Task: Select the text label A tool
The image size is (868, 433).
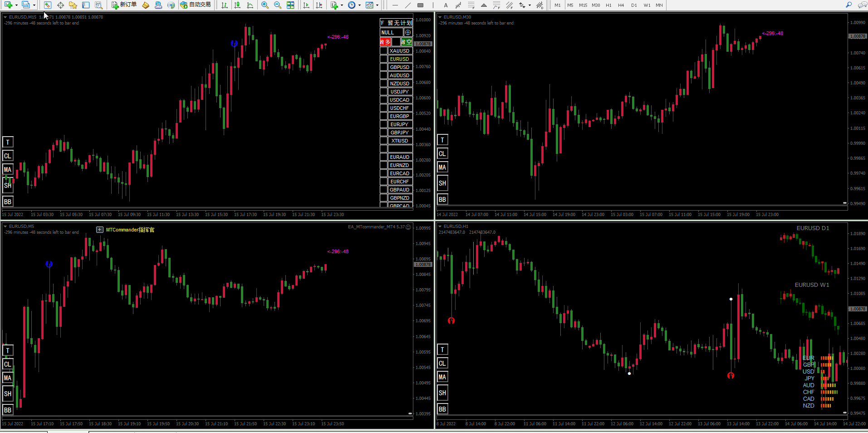Action: point(446,5)
